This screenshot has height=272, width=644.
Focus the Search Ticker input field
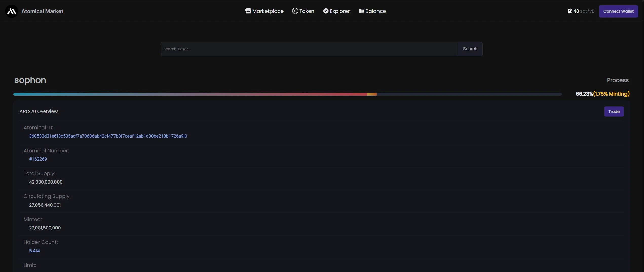pyautogui.click(x=309, y=49)
